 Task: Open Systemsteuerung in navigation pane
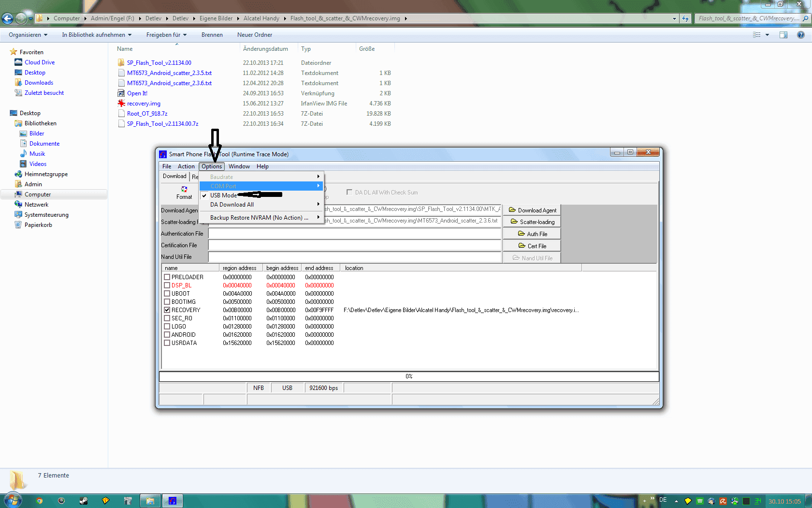click(46, 215)
